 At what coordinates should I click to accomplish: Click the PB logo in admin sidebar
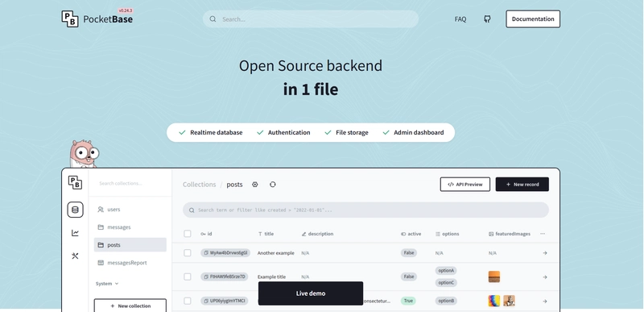75,182
